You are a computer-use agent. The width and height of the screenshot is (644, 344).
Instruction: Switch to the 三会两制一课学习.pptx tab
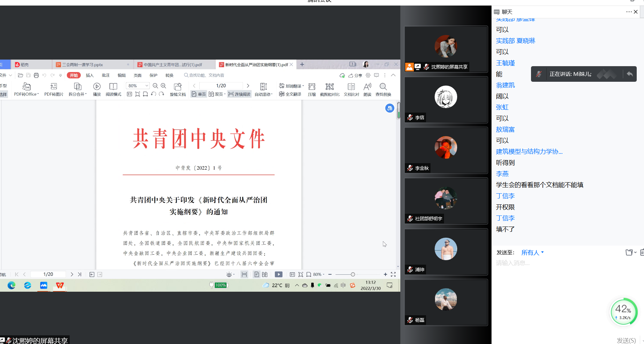tap(82, 65)
